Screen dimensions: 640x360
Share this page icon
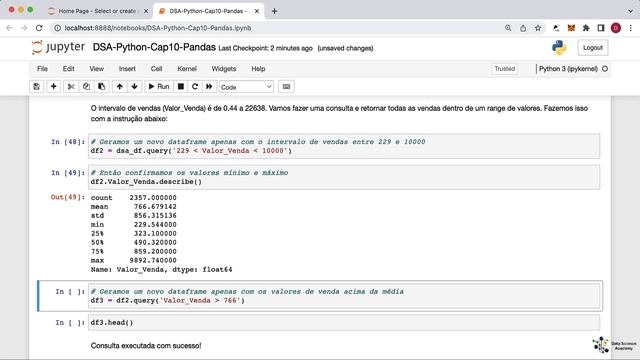tap(523, 28)
